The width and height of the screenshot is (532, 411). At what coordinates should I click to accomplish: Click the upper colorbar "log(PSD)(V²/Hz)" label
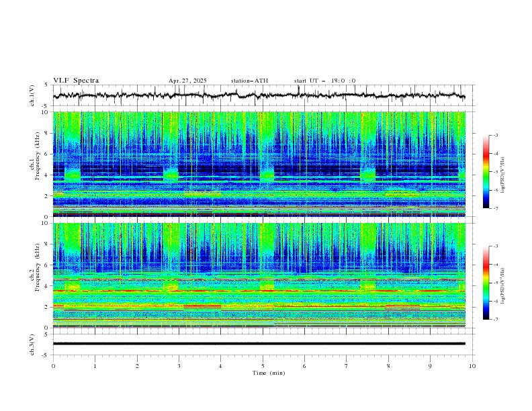click(x=503, y=175)
